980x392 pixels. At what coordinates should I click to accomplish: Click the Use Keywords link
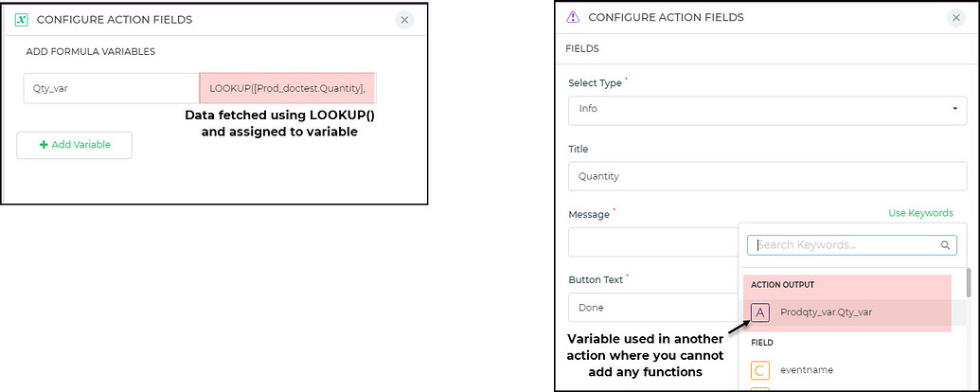[920, 213]
